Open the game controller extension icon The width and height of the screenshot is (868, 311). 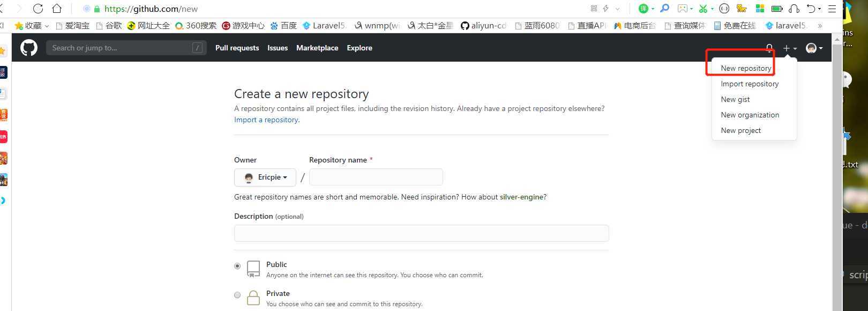coord(682,9)
